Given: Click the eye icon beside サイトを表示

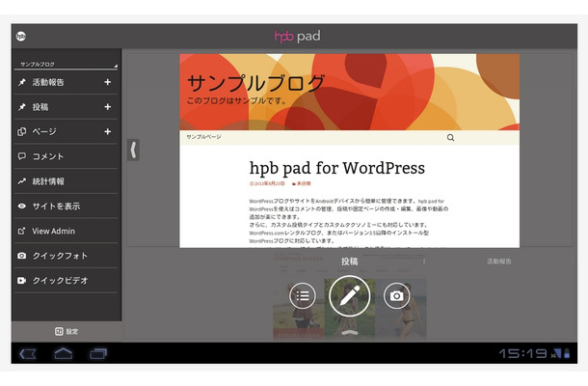Looking at the screenshot, I should pyautogui.click(x=22, y=206).
